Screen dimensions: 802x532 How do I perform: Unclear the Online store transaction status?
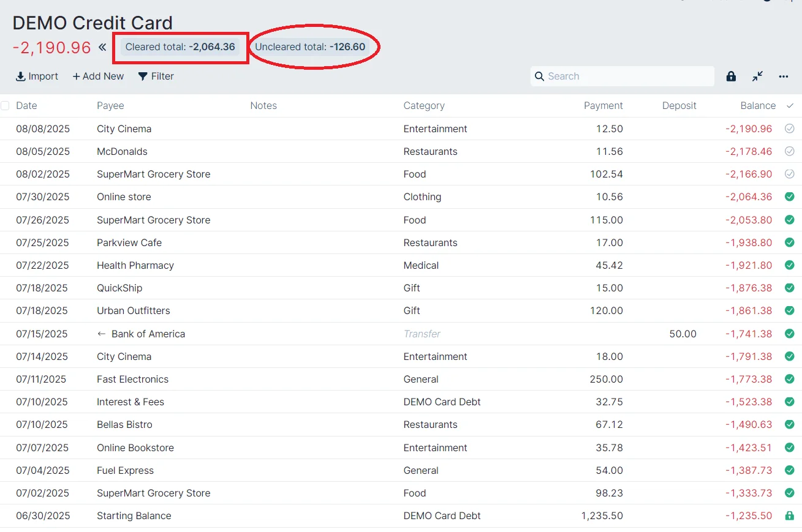point(789,197)
